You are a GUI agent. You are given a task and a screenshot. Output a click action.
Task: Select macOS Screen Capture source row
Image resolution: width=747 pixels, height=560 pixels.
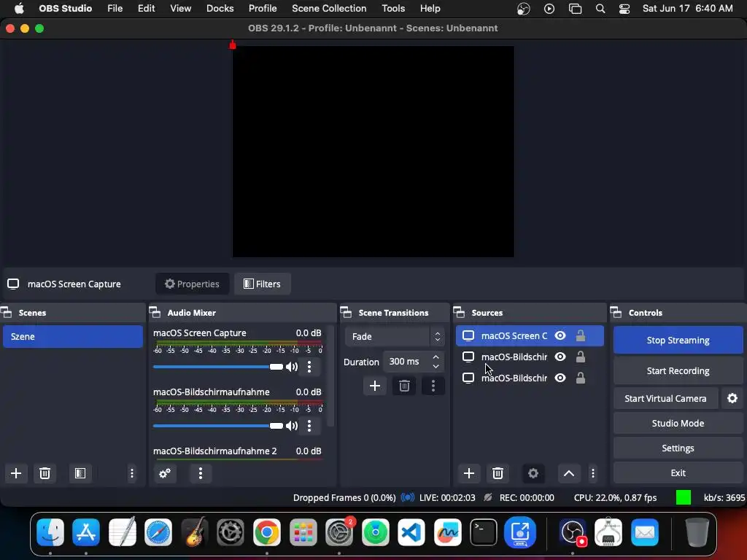coord(530,335)
